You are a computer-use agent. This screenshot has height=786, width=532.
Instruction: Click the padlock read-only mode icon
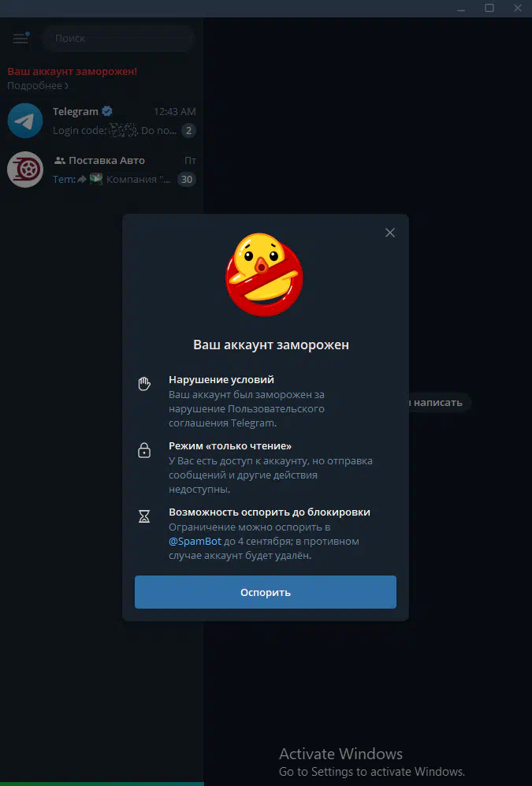point(144,450)
